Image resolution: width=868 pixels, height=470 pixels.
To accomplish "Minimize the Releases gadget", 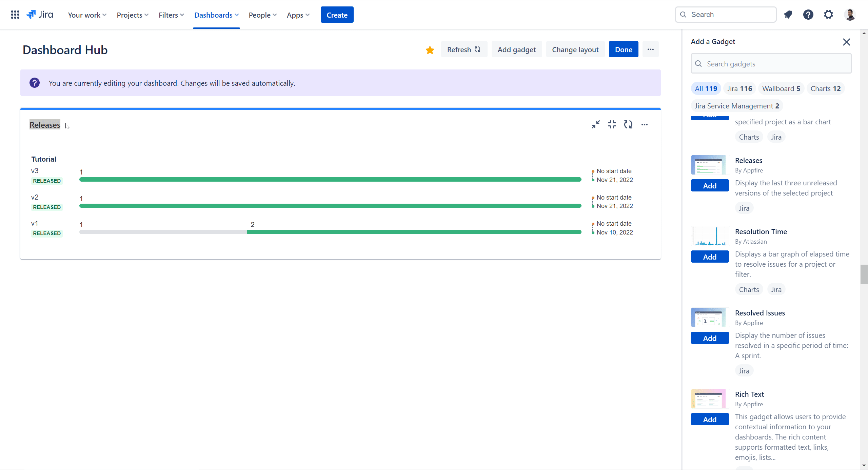I will coord(595,125).
